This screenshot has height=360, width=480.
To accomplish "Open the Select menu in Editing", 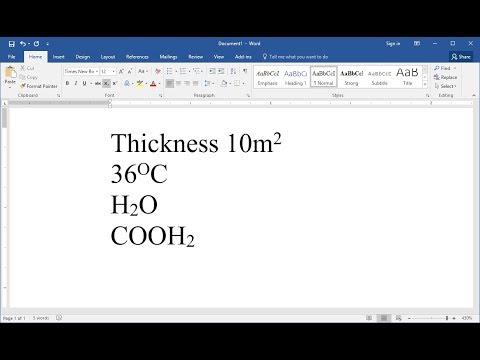I will (445, 86).
